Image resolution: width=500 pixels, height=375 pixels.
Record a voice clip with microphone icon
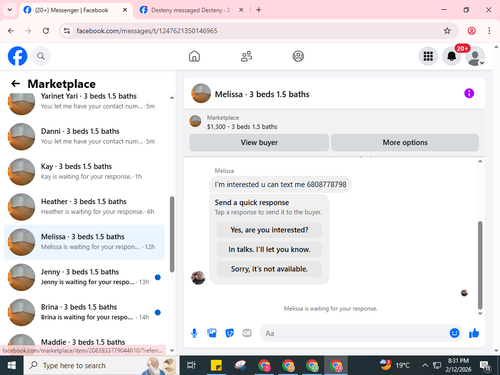click(194, 333)
